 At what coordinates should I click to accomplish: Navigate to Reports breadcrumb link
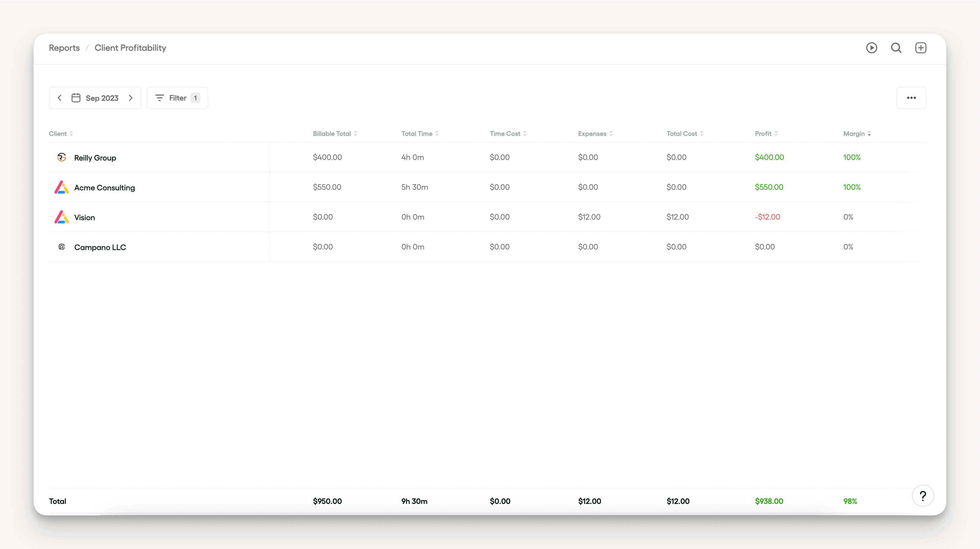coord(64,48)
